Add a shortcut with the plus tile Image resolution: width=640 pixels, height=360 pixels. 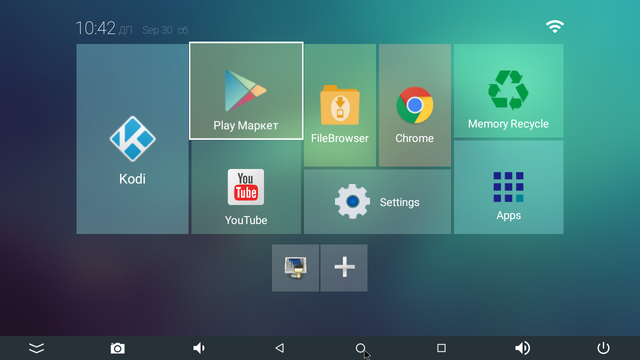click(344, 268)
